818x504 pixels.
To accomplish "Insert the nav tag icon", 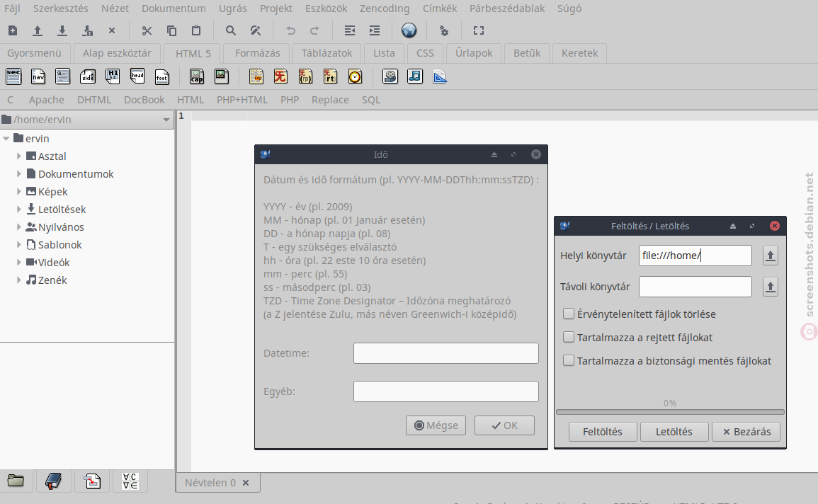I will [x=38, y=76].
